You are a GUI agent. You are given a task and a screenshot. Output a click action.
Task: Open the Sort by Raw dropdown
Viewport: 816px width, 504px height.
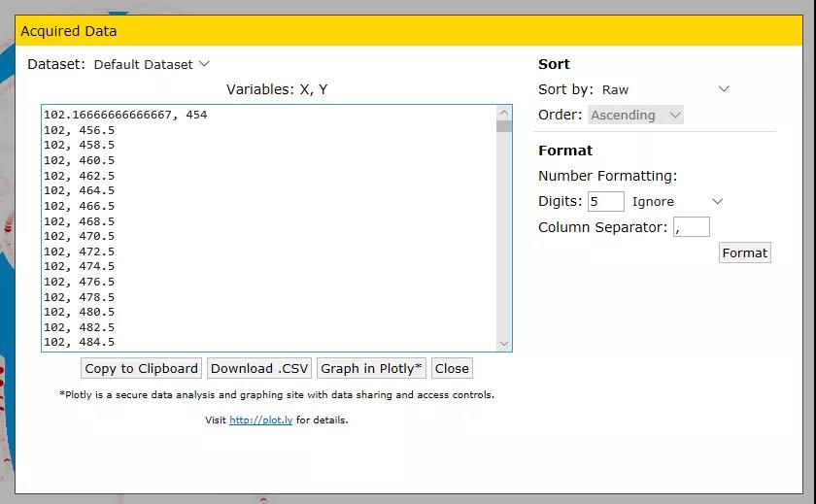click(x=665, y=89)
